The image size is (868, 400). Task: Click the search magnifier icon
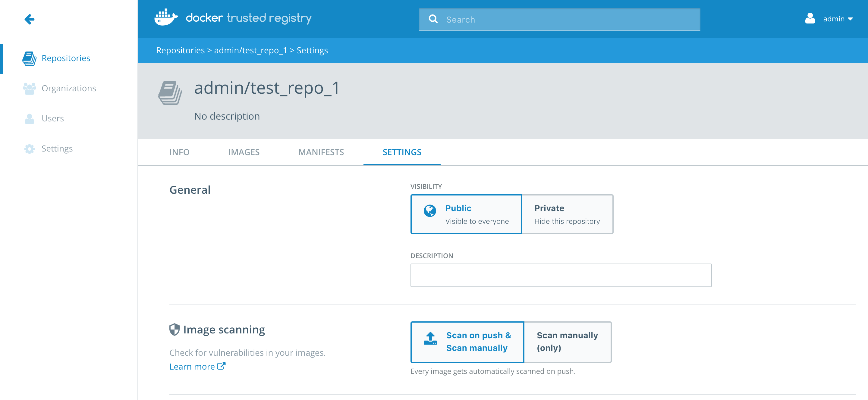[x=433, y=19]
